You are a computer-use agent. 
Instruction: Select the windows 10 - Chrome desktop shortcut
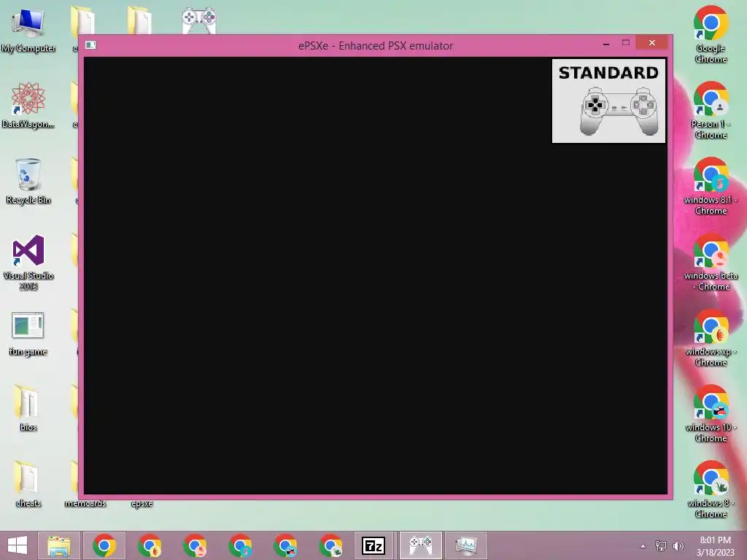pos(711,414)
